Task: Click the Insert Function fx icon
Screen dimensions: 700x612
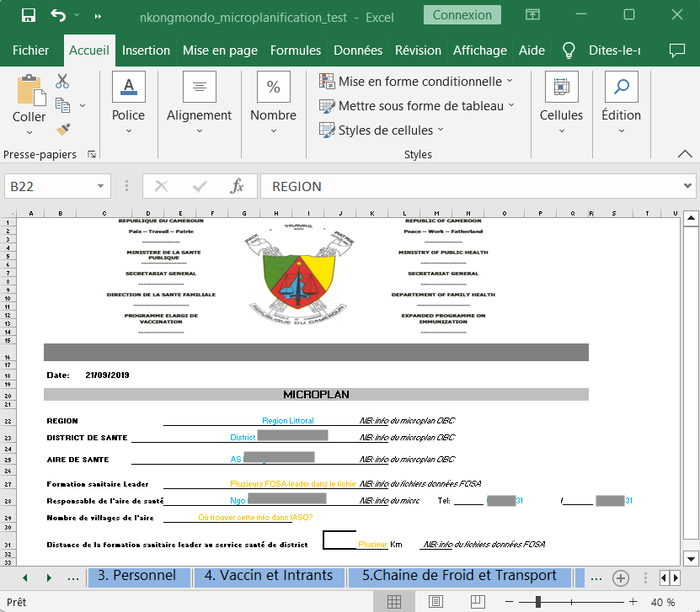Action: pos(238,186)
